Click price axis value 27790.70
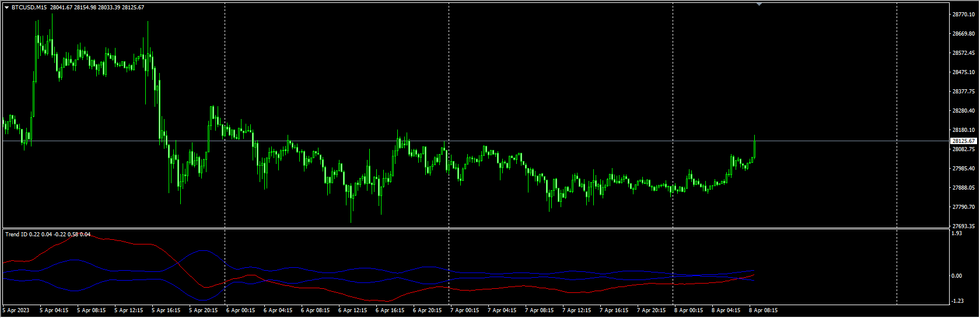 click(963, 207)
